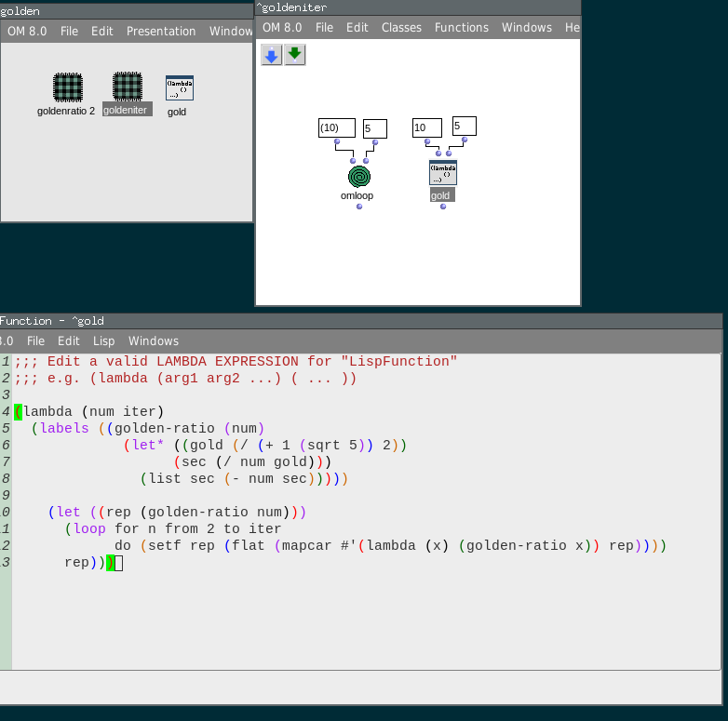Click the highlighted opening parenthesis before lambda
This screenshot has height=721, width=728.
point(18,411)
